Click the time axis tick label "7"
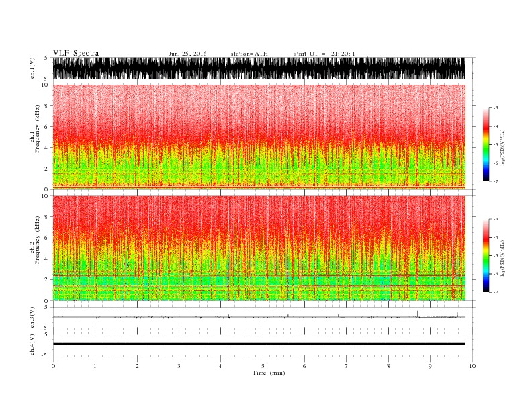The width and height of the screenshot is (532, 411). (x=347, y=366)
